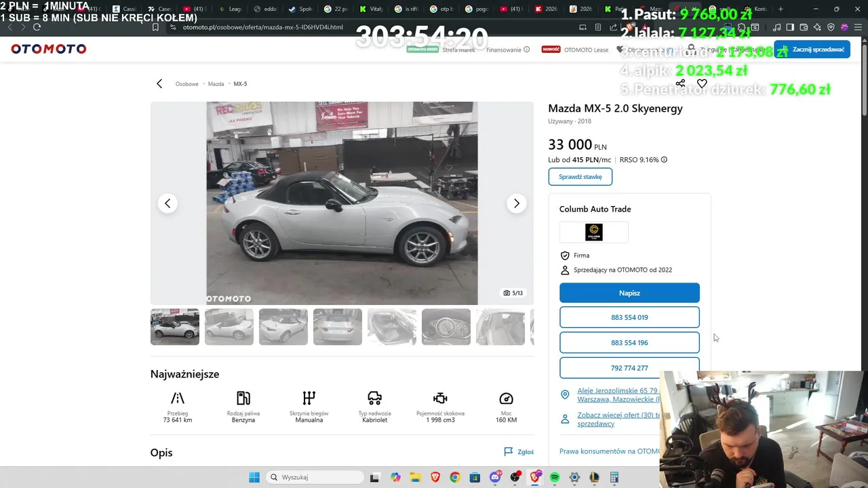This screenshot has height=488, width=868.
Task: Share this listing via the share icon
Action: point(680,83)
